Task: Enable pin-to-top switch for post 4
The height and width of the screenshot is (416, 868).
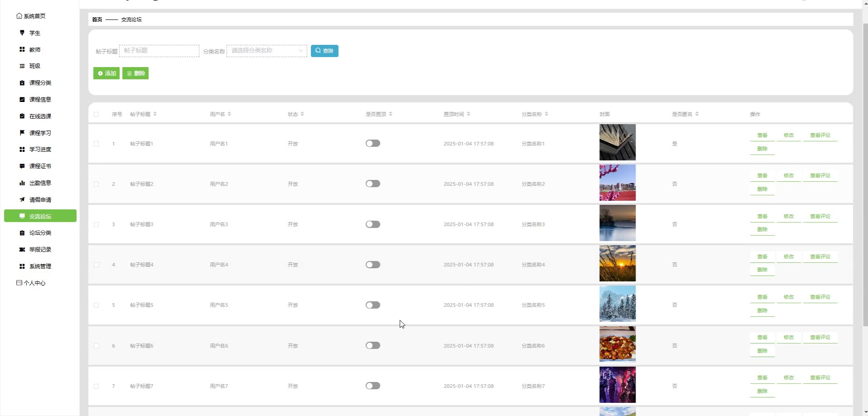Action: 372,265
